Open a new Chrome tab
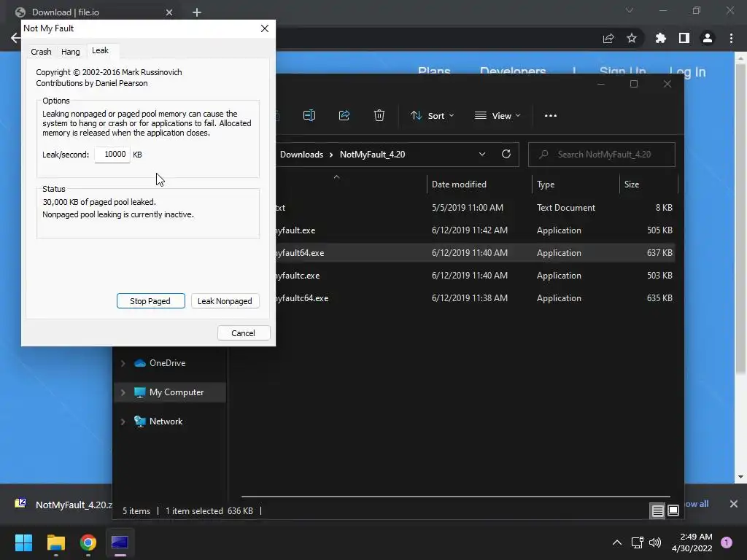This screenshot has width=747, height=560. (x=197, y=12)
